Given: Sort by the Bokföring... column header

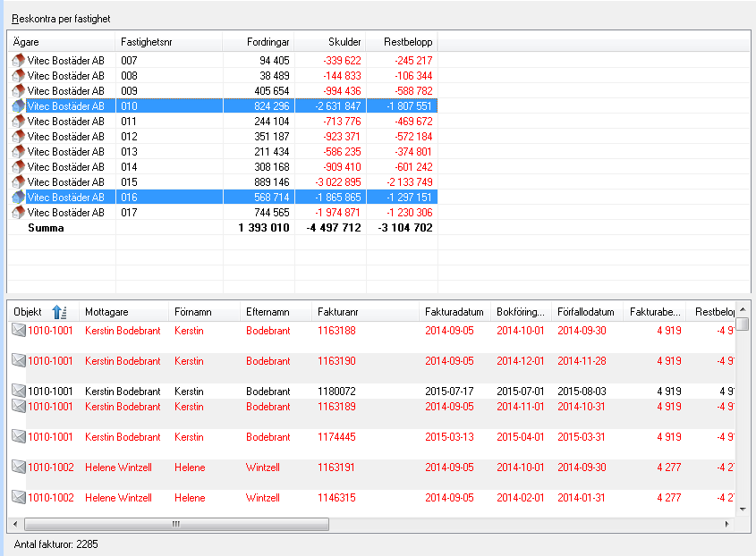Looking at the screenshot, I should click(522, 312).
